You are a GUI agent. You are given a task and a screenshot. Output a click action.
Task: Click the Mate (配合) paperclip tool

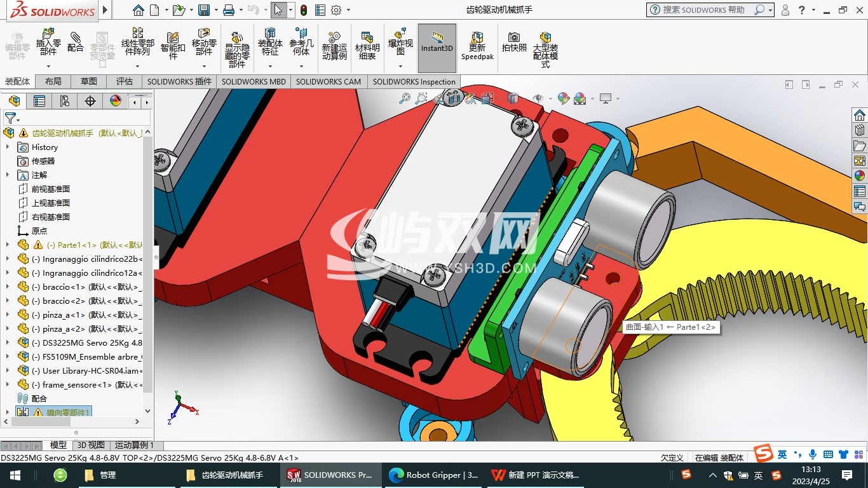pos(76,43)
